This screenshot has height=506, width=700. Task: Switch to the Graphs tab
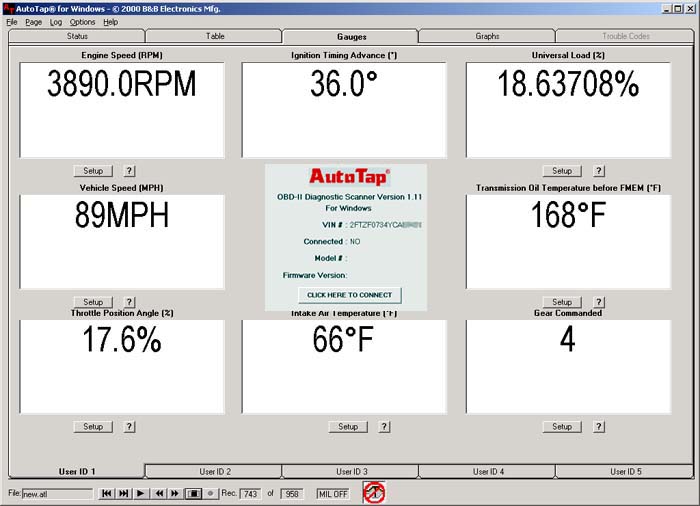coord(487,36)
